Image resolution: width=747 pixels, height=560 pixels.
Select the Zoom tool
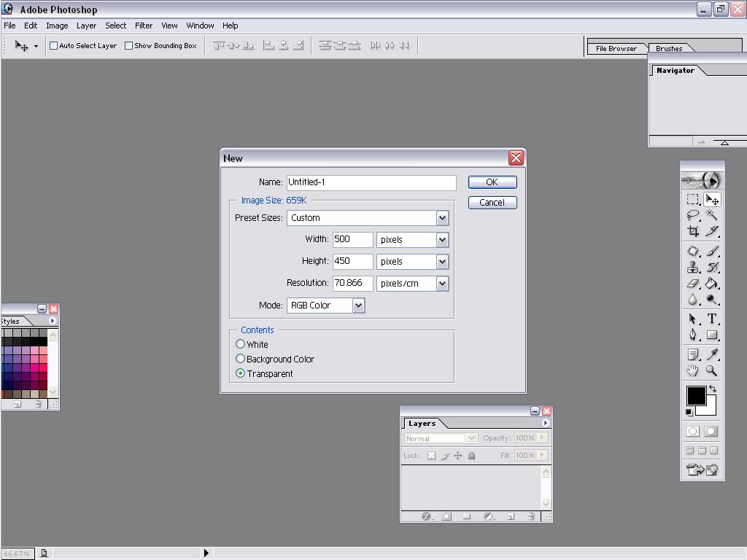tap(712, 370)
